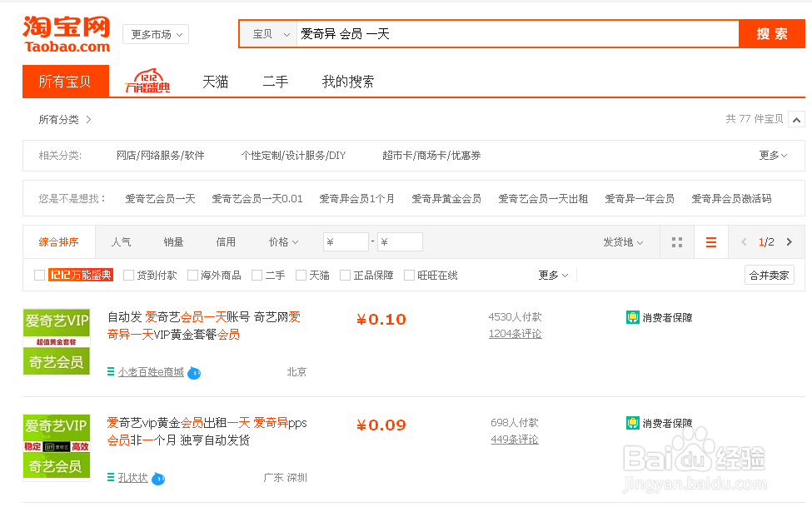Click the search text field
This screenshot has width=812, height=512.
point(517,34)
